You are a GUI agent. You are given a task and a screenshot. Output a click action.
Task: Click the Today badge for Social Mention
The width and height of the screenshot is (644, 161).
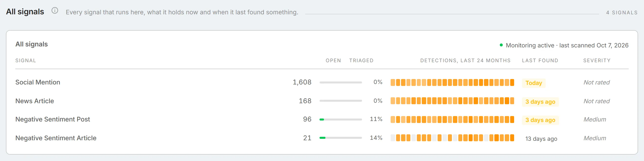(534, 83)
